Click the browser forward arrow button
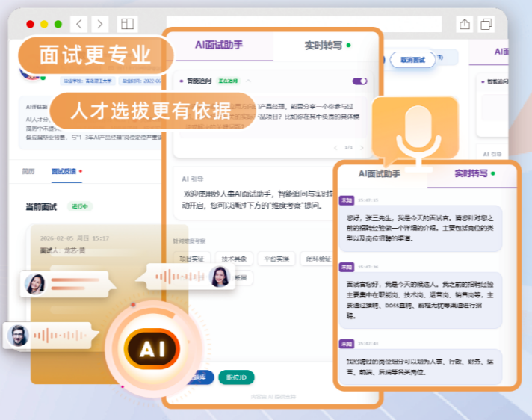532x420 pixels. pos(99,24)
